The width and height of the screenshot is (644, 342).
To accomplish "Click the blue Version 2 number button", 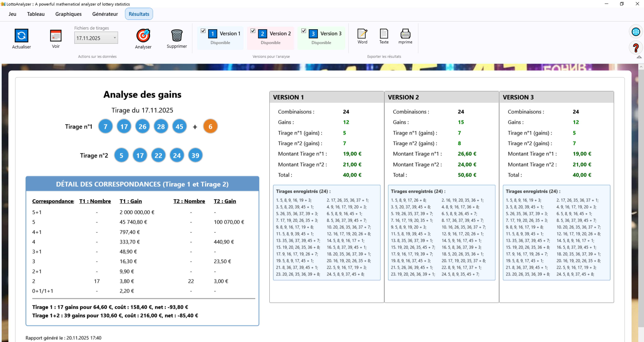I will click(x=262, y=34).
